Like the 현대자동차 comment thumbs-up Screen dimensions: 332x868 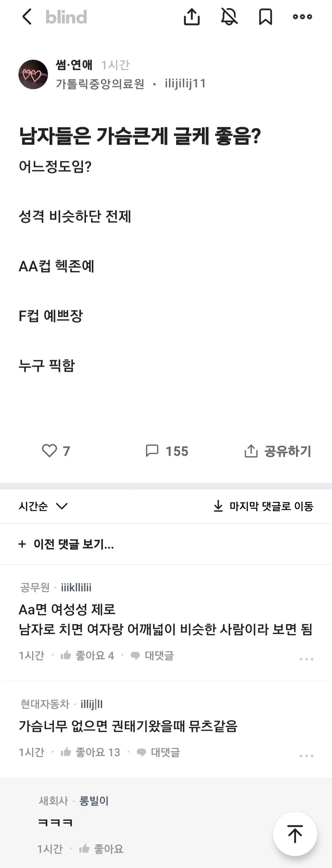tap(66, 752)
